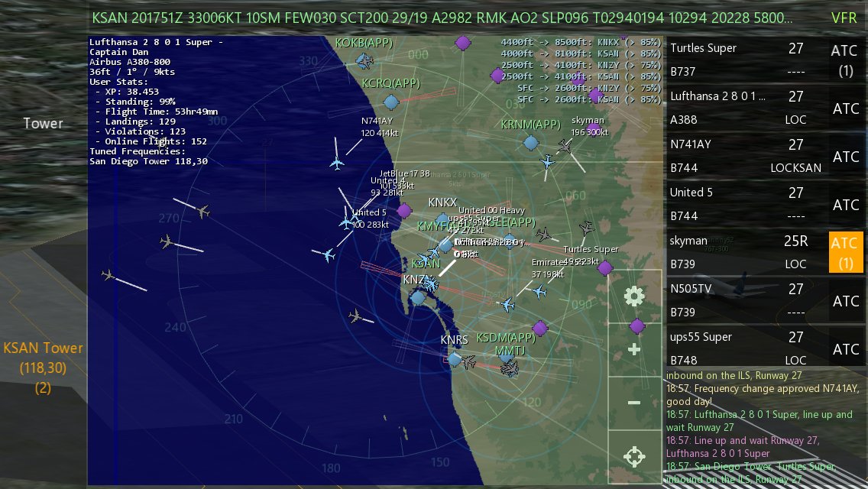Recenter map using crosshair icon

click(x=634, y=456)
